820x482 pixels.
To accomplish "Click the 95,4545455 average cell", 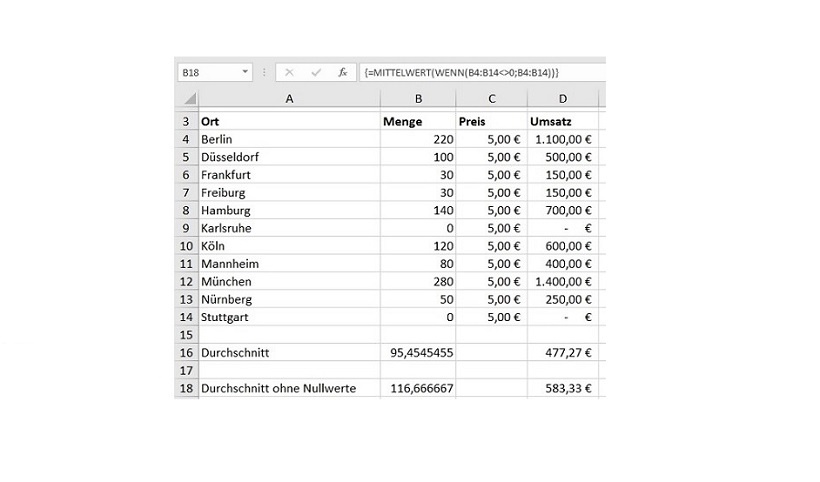I will click(418, 353).
